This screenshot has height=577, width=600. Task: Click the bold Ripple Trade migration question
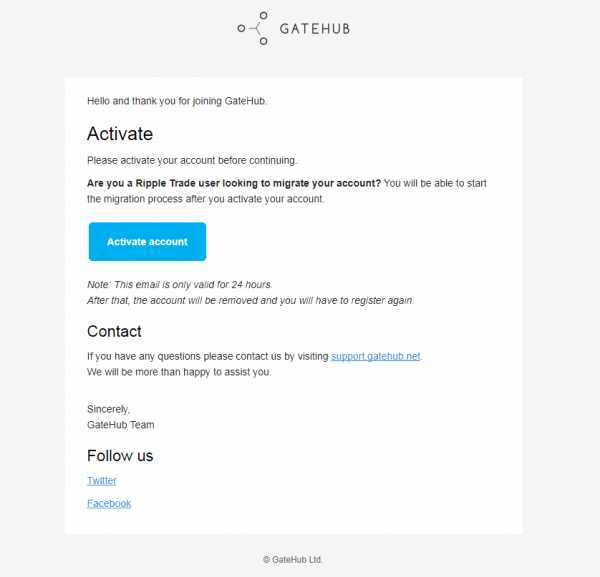[234, 183]
